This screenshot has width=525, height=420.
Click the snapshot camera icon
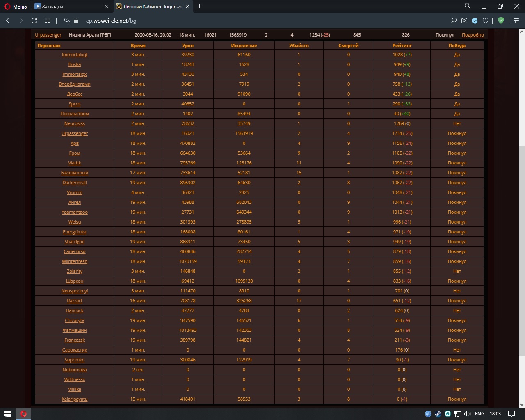pyautogui.click(x=464, y=21)
